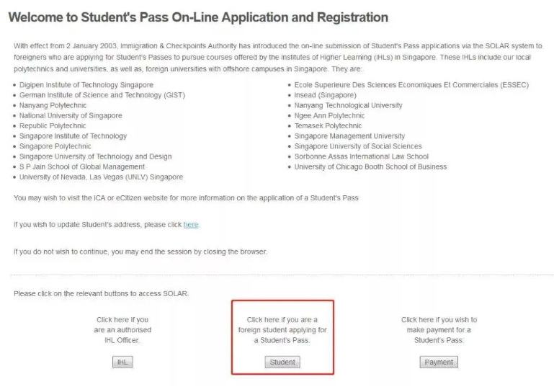Click Singapore Institute of Technology entry
Screen dimensions: 554x392
(73, 136)
